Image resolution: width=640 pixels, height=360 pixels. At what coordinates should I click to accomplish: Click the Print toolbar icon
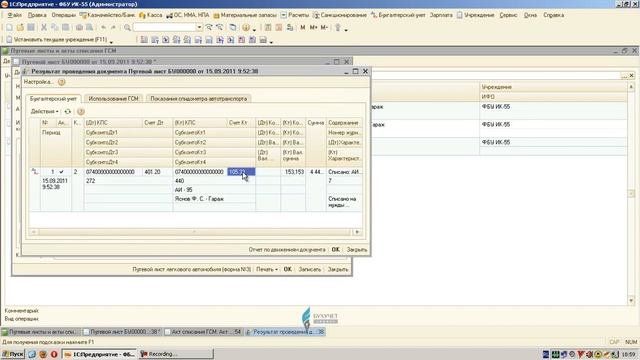point(79,27)
